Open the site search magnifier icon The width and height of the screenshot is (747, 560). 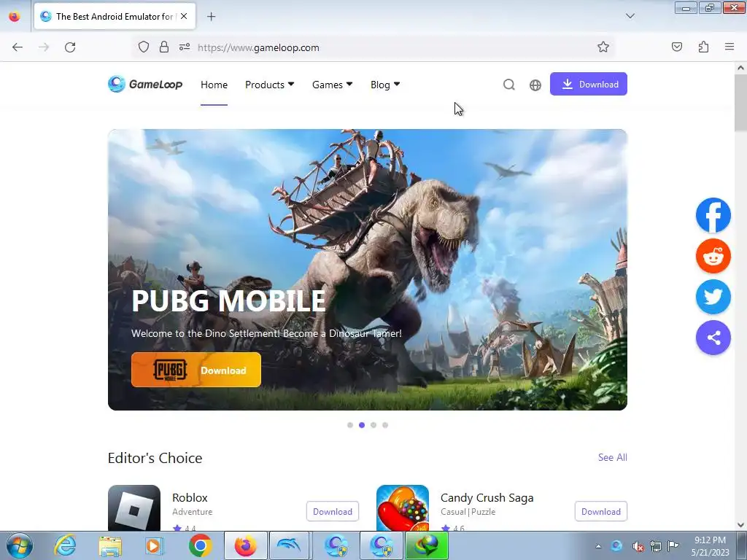click(508, 85)
